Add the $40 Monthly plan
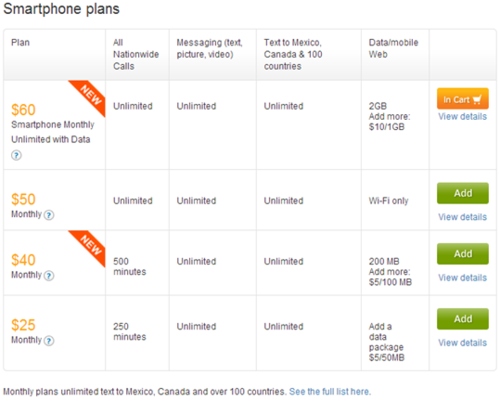This screenshot has width=500, height=401. click(463, 254)
